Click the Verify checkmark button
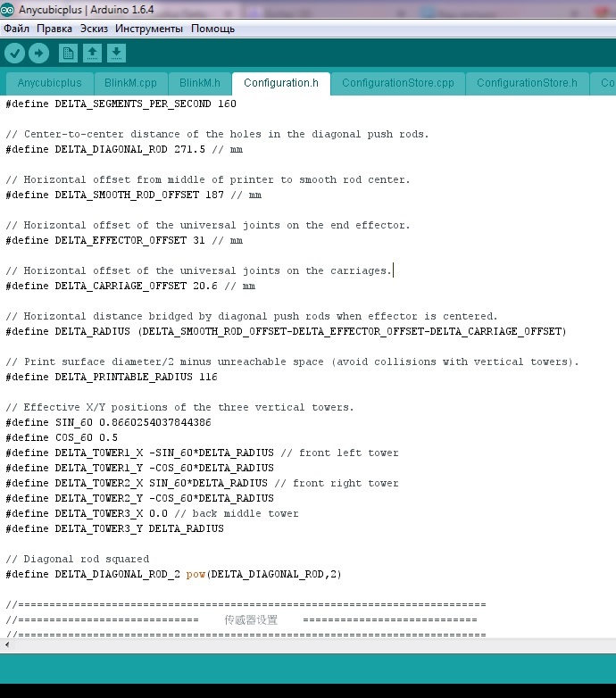The height and width of the screenshot is (698, 616). pyautogui.click(x=14, y=54)
